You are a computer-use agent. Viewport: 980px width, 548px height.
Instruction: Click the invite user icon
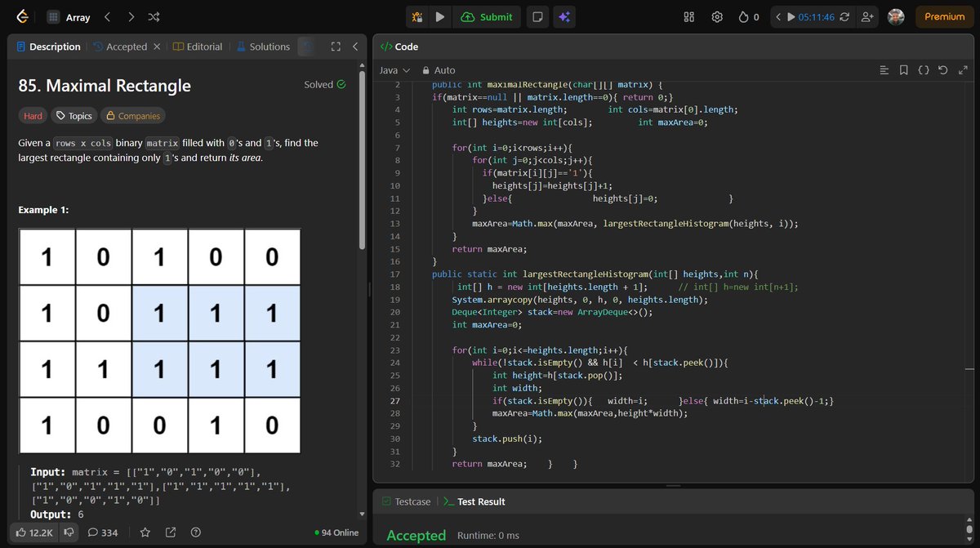pos(867,16)
